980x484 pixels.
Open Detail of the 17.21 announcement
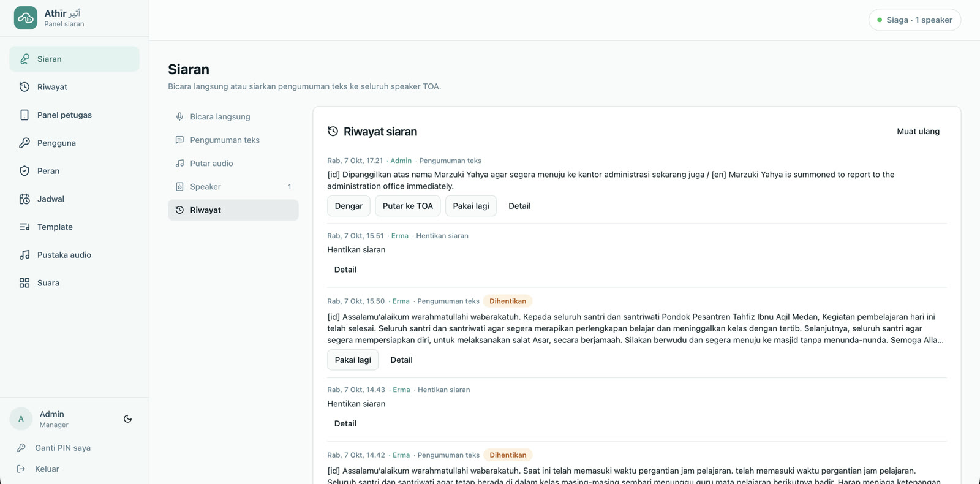pyautogui.click(x=519, y=206)
